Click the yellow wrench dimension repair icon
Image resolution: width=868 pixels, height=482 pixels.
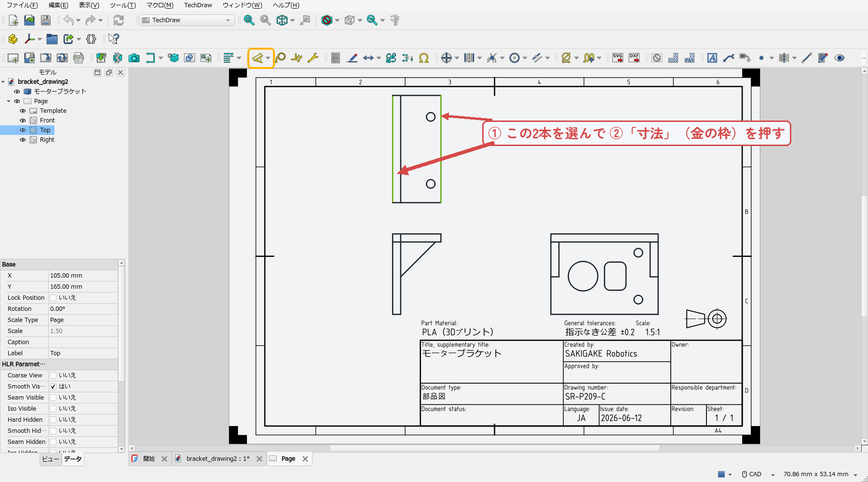coord(313,58)
